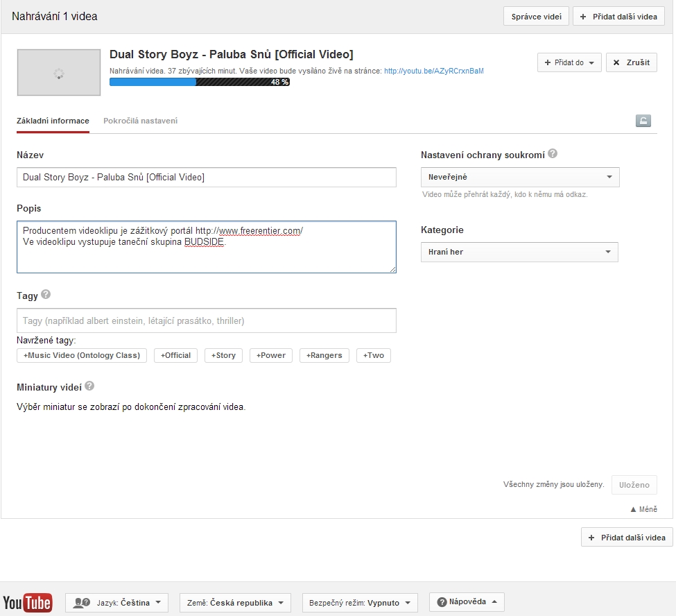Open the Přidat do dropdown
The width and height of the screenshot is (676, 616).
coord(569,62)
